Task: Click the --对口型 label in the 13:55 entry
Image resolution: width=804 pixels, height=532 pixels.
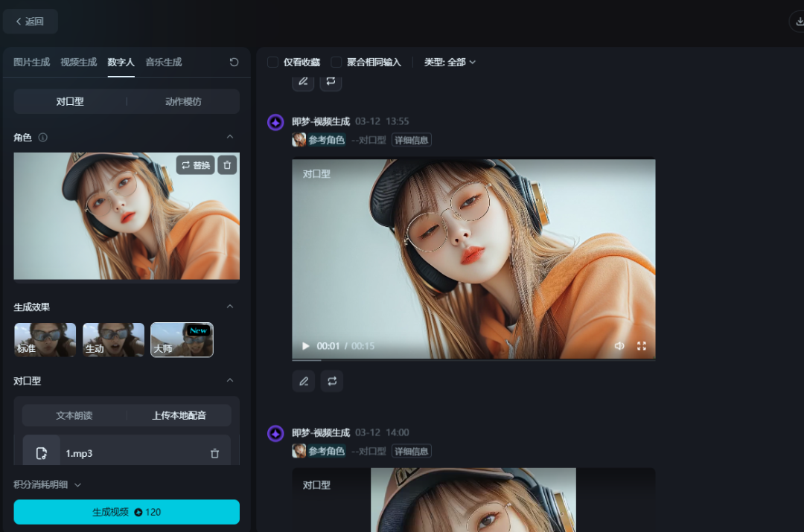Action: pyautogui.click(x=368, y=140)
